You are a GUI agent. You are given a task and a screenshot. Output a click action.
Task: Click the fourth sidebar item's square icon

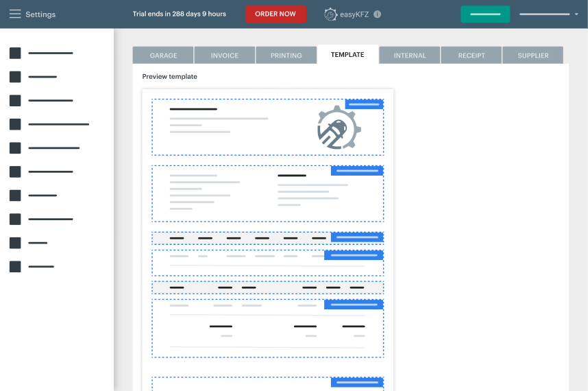(x=15, y=124)
